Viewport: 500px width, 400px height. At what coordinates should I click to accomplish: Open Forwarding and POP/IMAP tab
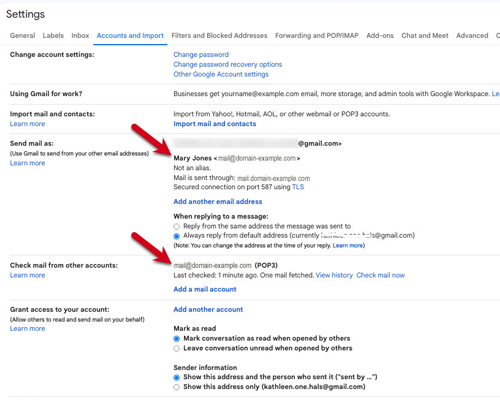point(317,36)
